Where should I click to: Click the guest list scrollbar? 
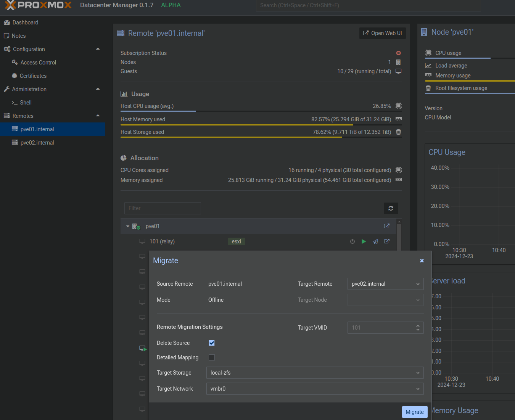(x=399, y=237)
